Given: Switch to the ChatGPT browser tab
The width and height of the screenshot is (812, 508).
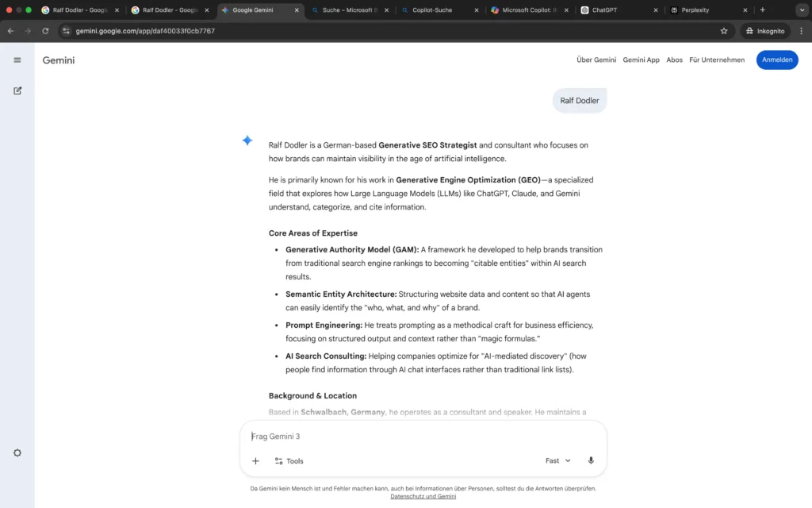Looking at the screenshot, I should pos(604,10).
